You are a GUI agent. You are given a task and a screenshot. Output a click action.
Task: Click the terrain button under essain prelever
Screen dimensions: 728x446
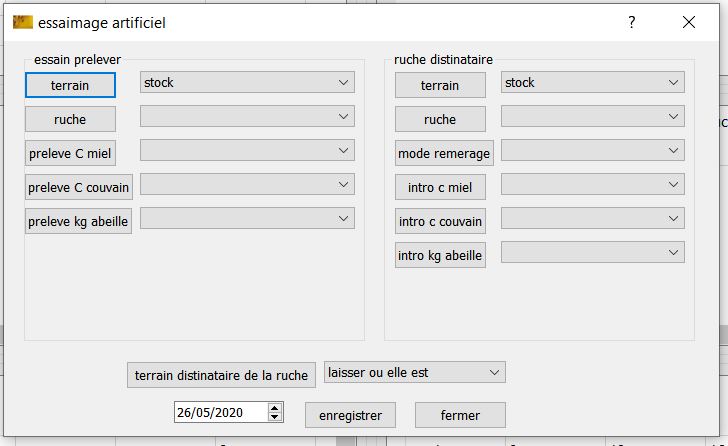[x=70, y=86]
